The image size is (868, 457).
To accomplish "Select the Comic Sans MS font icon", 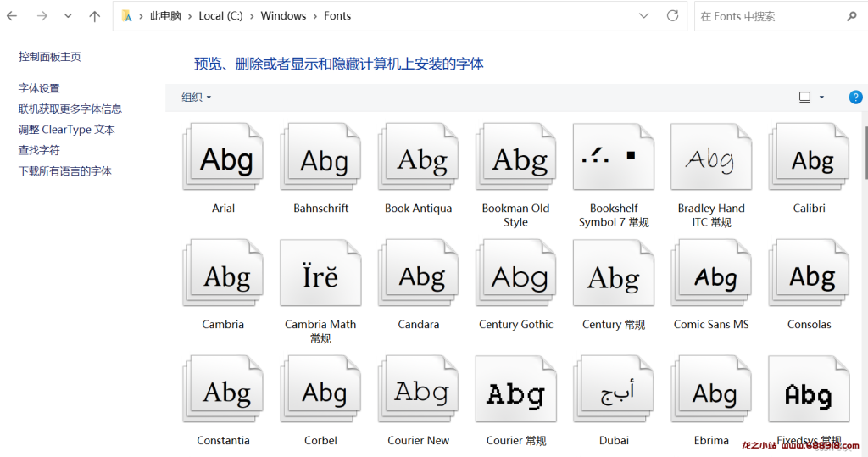I will tap(711, 273).
